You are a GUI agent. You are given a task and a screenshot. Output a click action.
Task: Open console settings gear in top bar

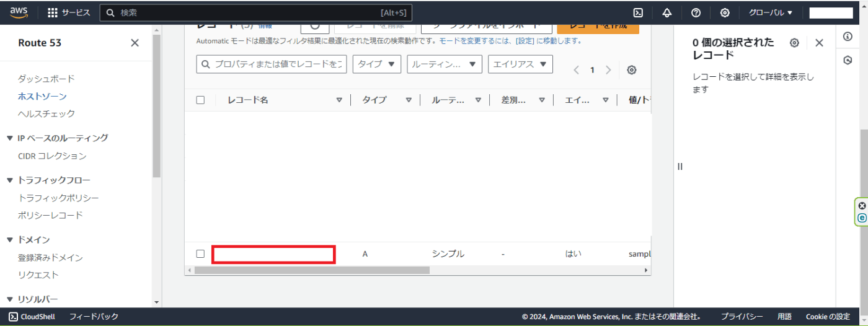click(x=725, y=12)
